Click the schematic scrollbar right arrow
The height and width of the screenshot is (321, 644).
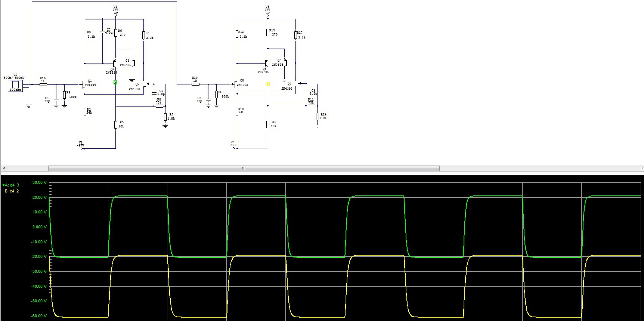[x=641, y=168]
